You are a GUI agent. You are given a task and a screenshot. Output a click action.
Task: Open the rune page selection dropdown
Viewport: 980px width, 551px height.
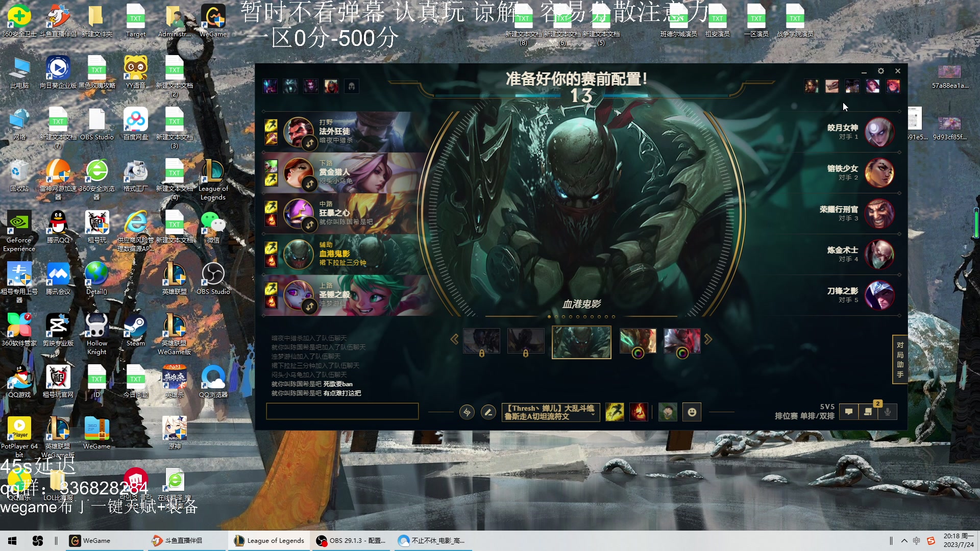[x=550, y=412]
